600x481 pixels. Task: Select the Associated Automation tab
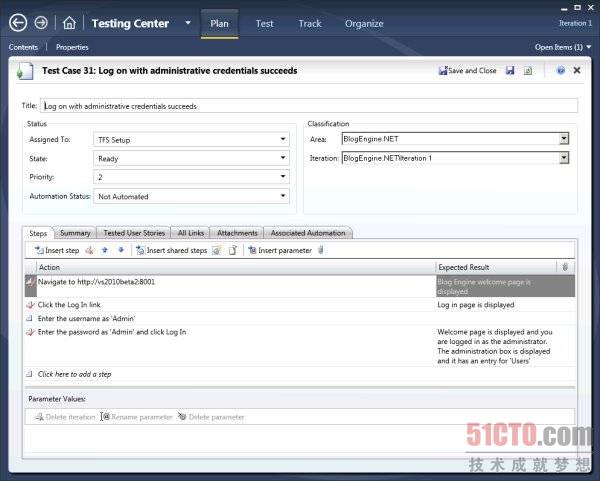point(308,233)
